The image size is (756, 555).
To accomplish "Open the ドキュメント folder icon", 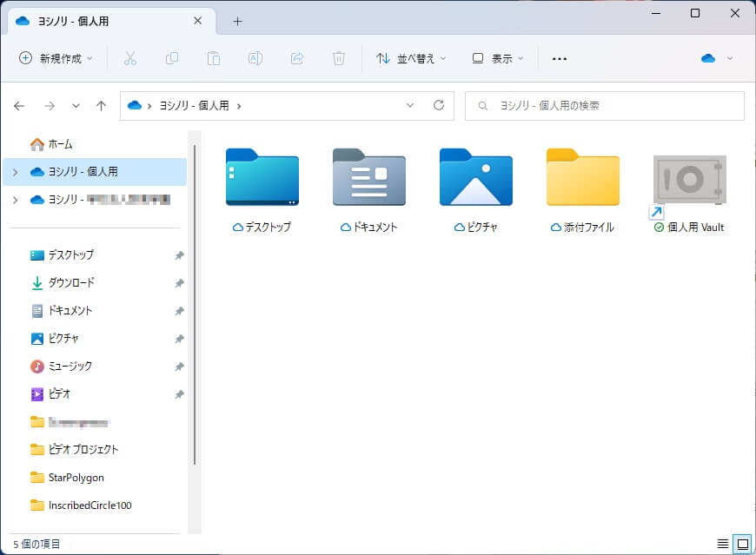I will [368, 177].
